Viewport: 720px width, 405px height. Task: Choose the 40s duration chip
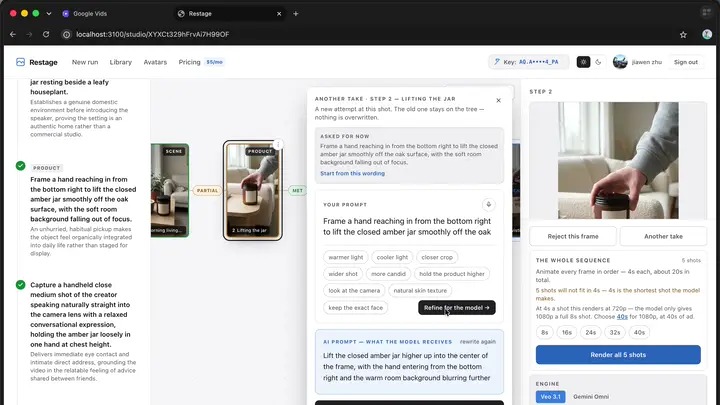(x=639, y=332)
